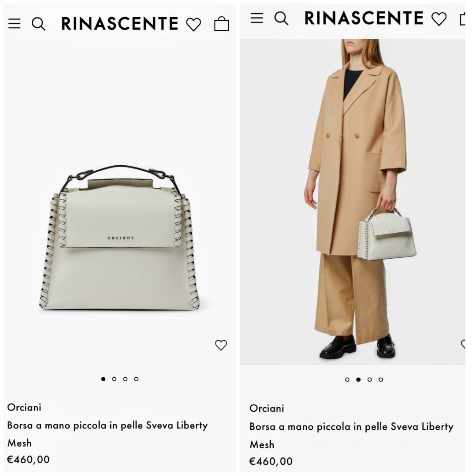Open the Orciani brand link in the right screen
This screenshot has width=476, height=476.
267,408
